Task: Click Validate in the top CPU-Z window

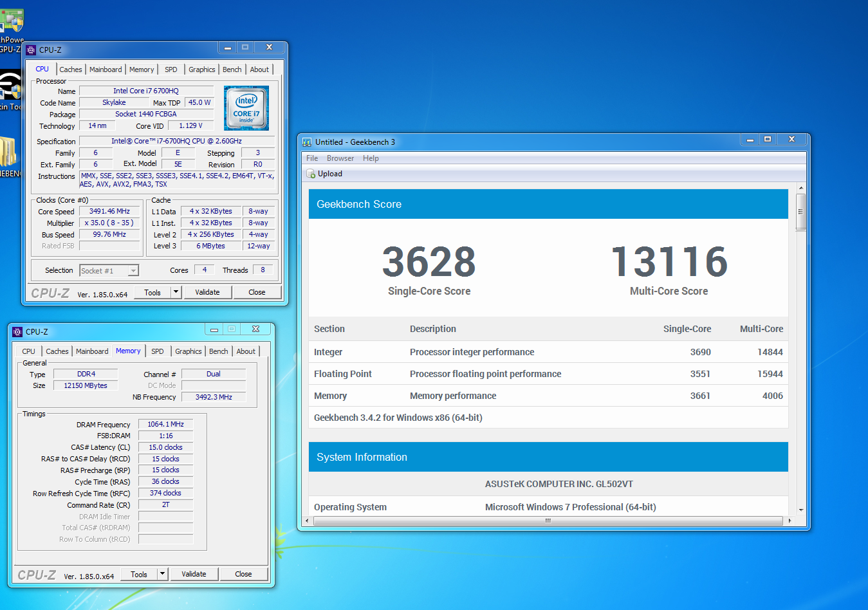Action: pyautogui.click(x=207, y=292)
